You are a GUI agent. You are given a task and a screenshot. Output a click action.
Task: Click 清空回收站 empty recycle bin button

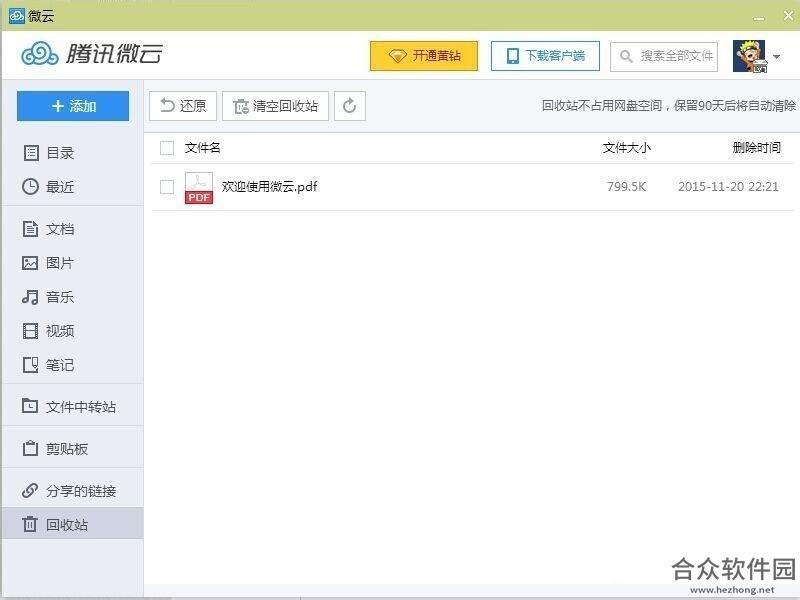(x=276, y=106)
